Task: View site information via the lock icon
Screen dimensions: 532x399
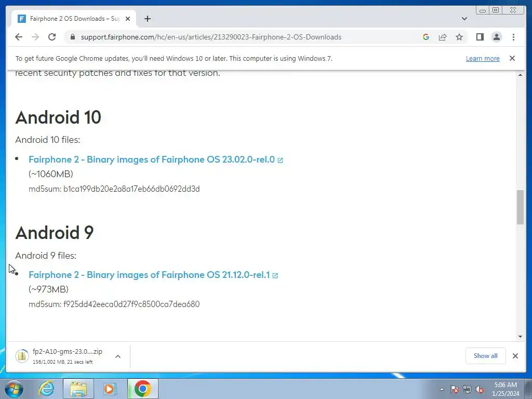Action: (x=73, y=37)
